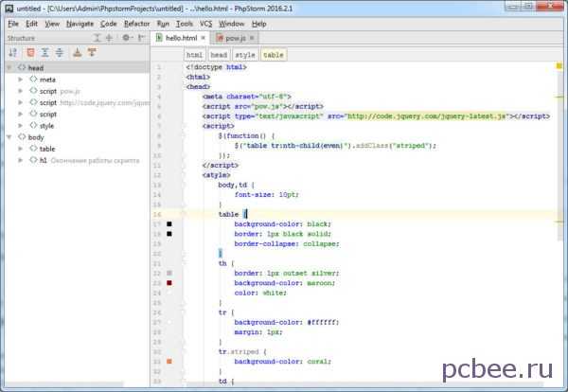Image resolution: width=568 pixels, height=392 pixels.
Task: Click the Structure header collapse icon
Action: pyautogui.click(x=109, y=38)
